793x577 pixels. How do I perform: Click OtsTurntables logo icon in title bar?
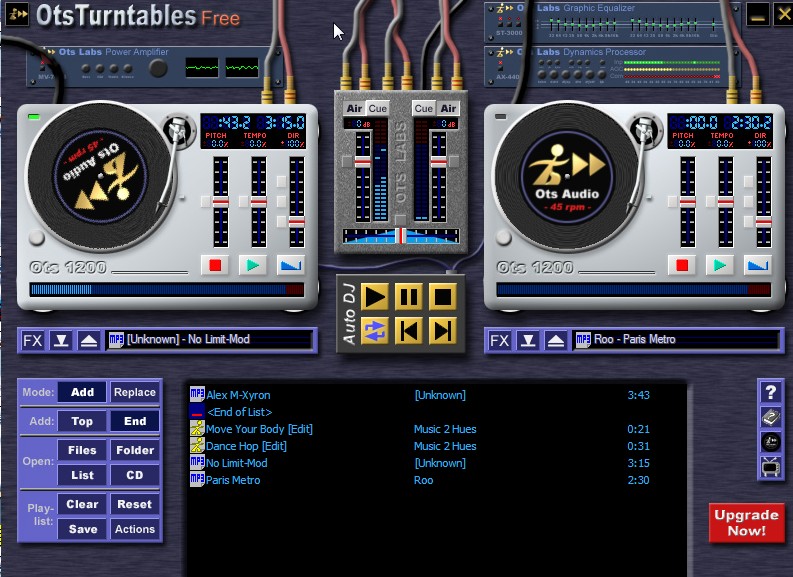[x=17, y=15]
